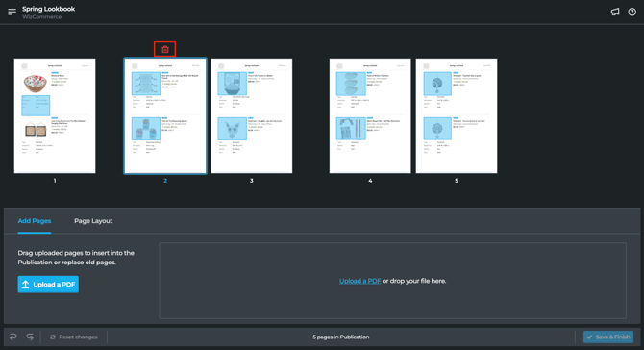
Task: Select page 5 thumbnail
Action: [457, 115]
